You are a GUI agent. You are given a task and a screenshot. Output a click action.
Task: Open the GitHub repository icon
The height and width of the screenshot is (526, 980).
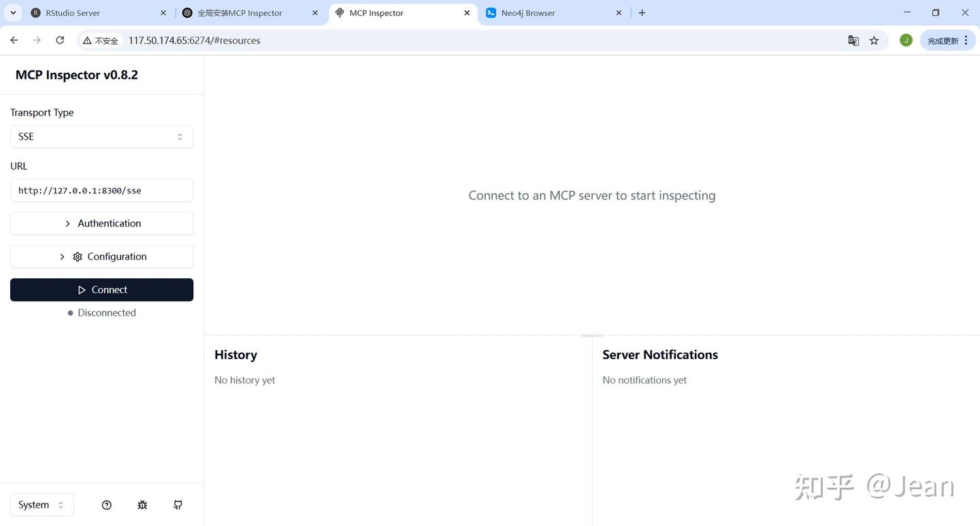177,505
